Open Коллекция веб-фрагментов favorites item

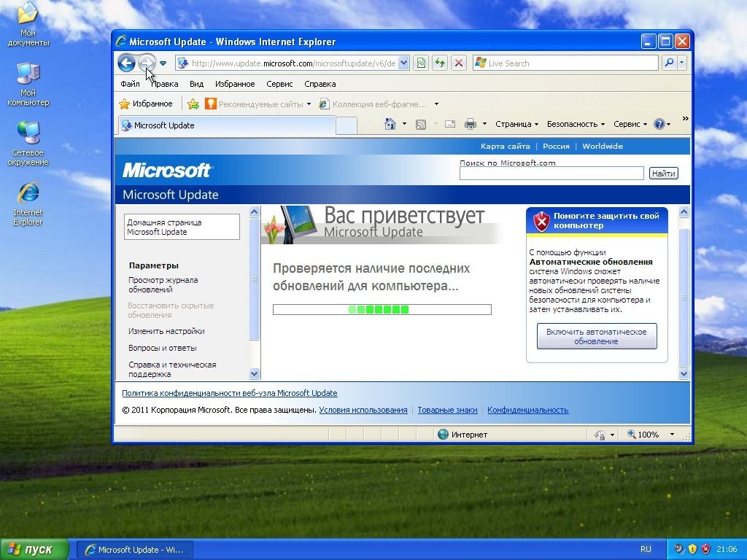(379, 104)
